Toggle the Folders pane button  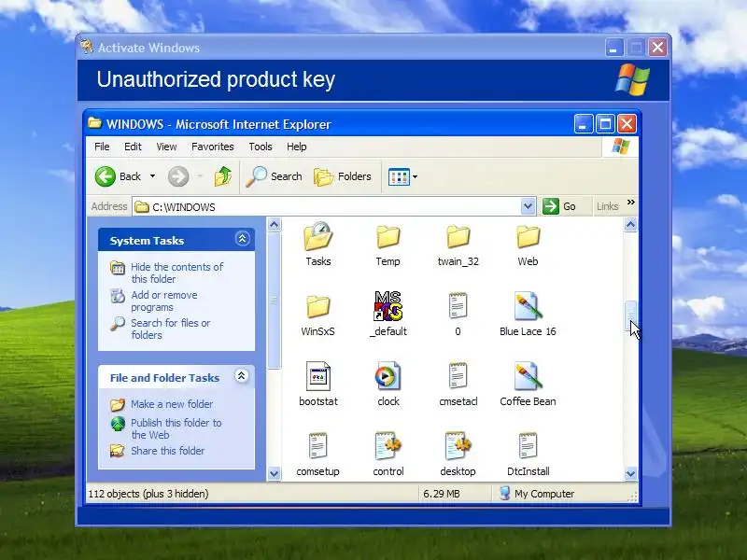pyautogui.click(x=343, y=176)
